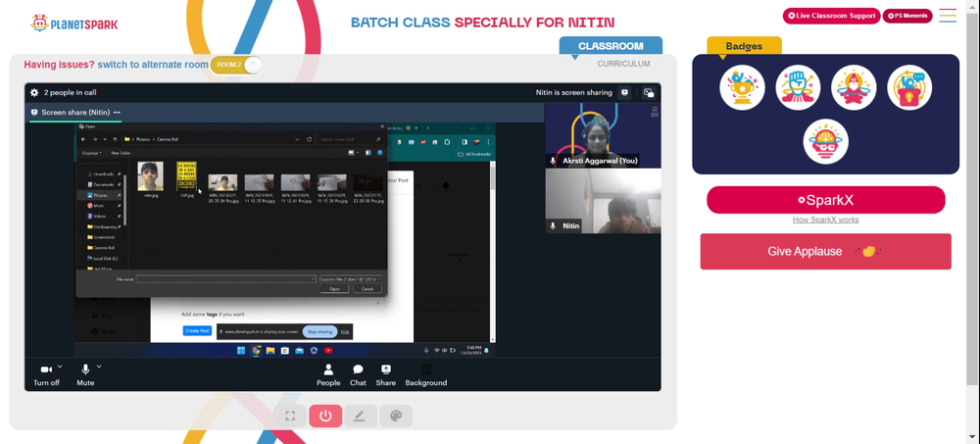Open the Chat panel
Viewport: 980px width, 444px height.
[x=358, y=370]
